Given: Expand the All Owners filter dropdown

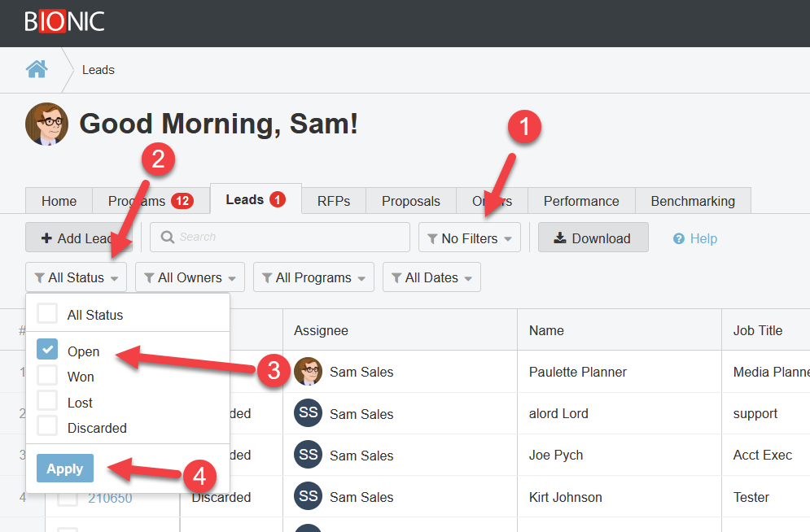Looking at the screenshot, I should tap(190, 277).
